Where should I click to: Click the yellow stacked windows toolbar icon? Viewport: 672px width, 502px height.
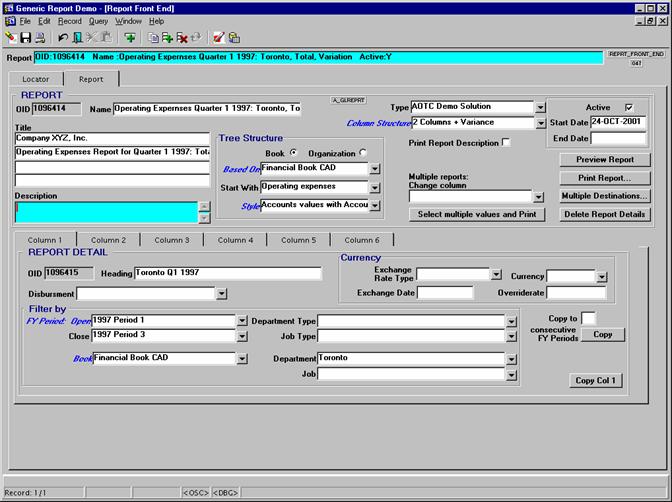(234, 38)
